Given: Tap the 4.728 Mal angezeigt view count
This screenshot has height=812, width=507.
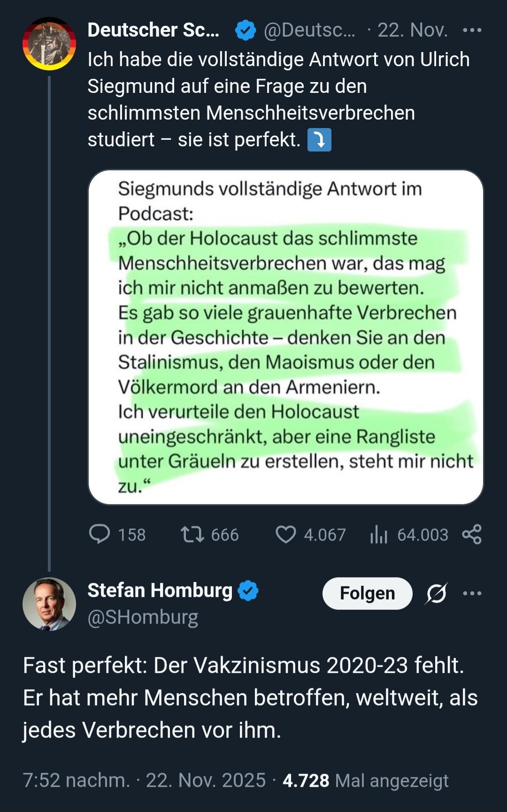Looking at the screenshot, I should click(365, 781).
